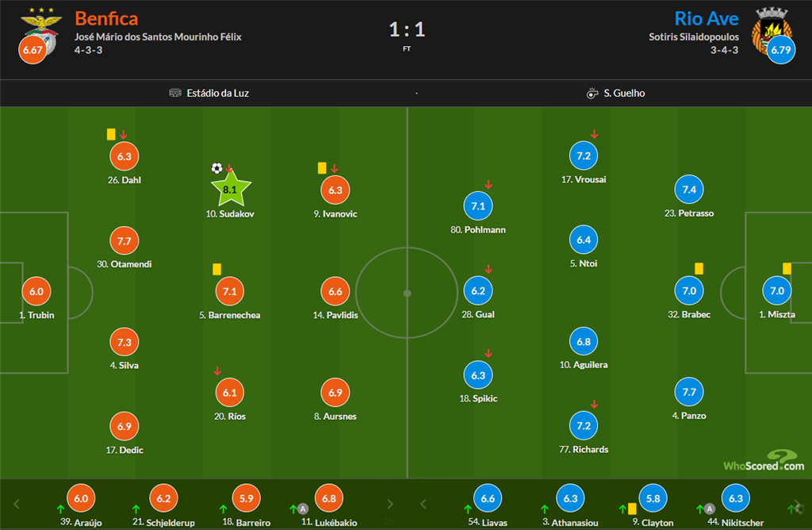Select Petrasso's 7.4 rating circle
The height and width of the screenshot is (530, 812).
[689, 190]
